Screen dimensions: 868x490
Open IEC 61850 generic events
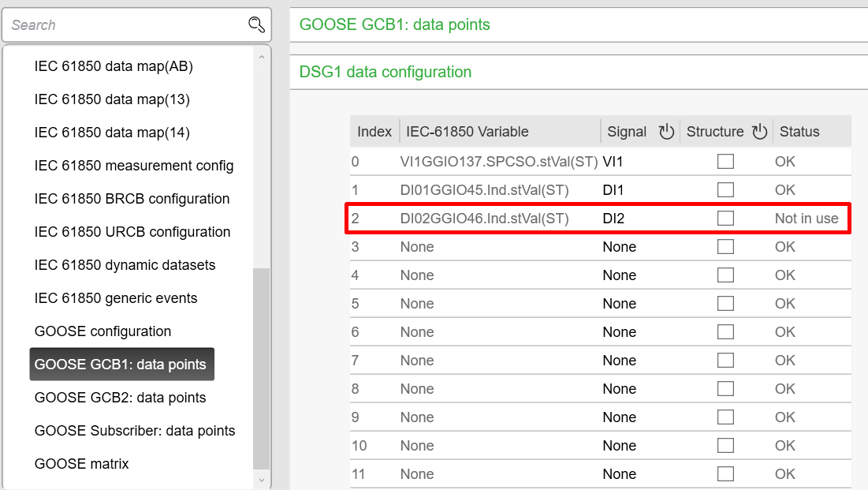[116, 298]
